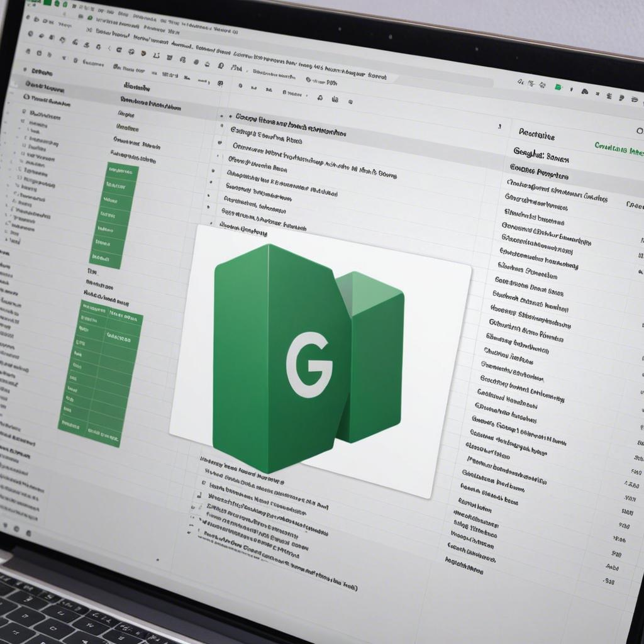Select the lower two-column green table
644x644 pixels.
click(x=100, y=373)
